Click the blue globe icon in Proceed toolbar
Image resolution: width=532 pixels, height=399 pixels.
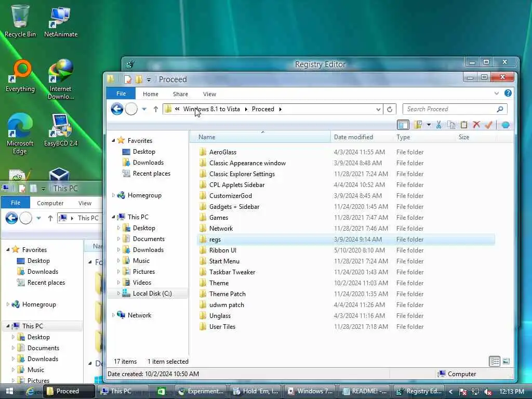pos(506,125)
